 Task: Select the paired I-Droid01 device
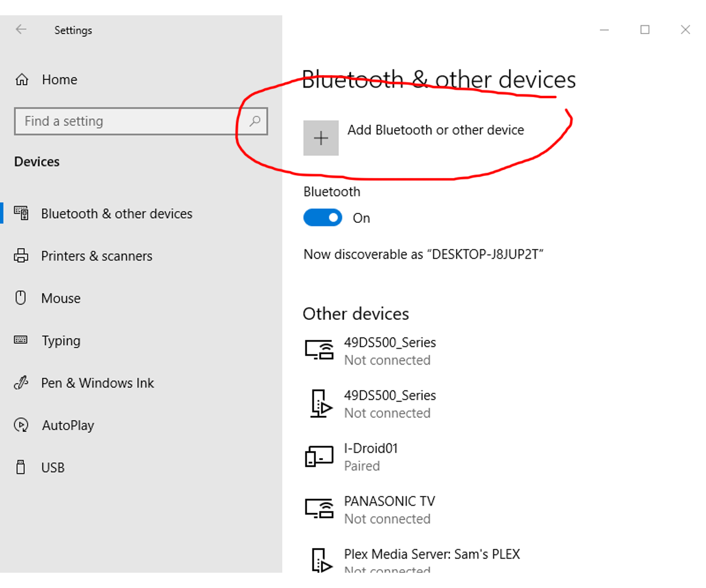371,455
